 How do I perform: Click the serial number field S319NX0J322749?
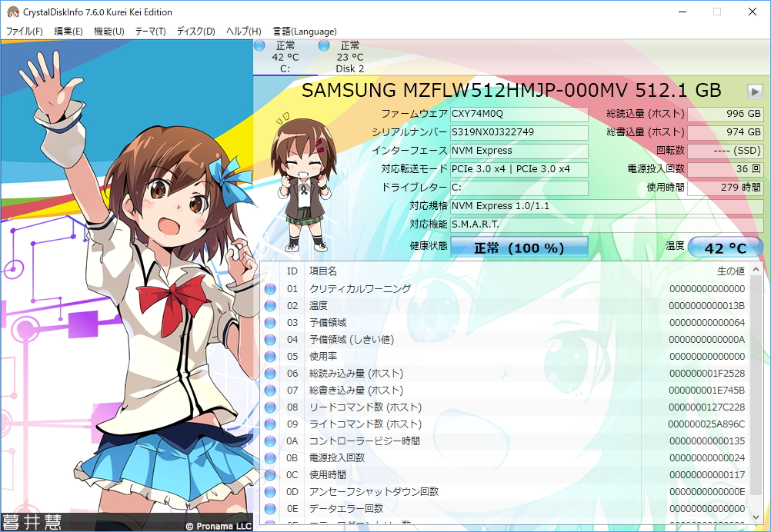pos(519,133)
